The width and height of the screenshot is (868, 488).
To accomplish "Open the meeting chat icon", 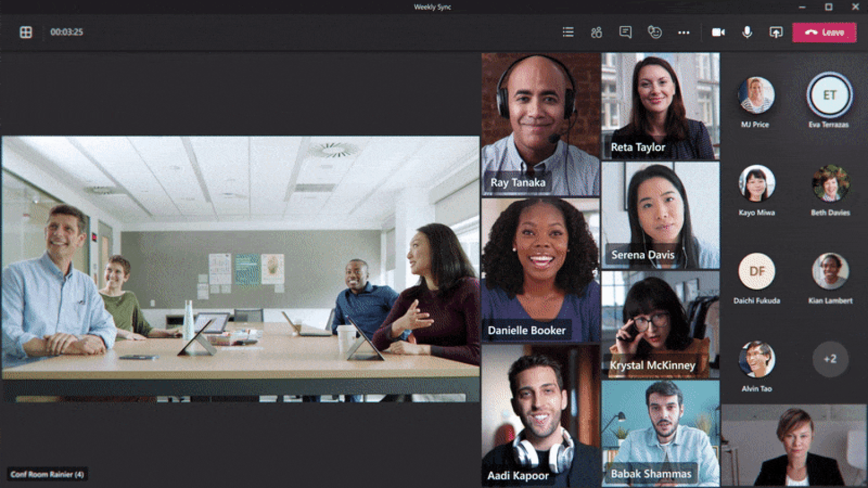I will tap(626, 32).
